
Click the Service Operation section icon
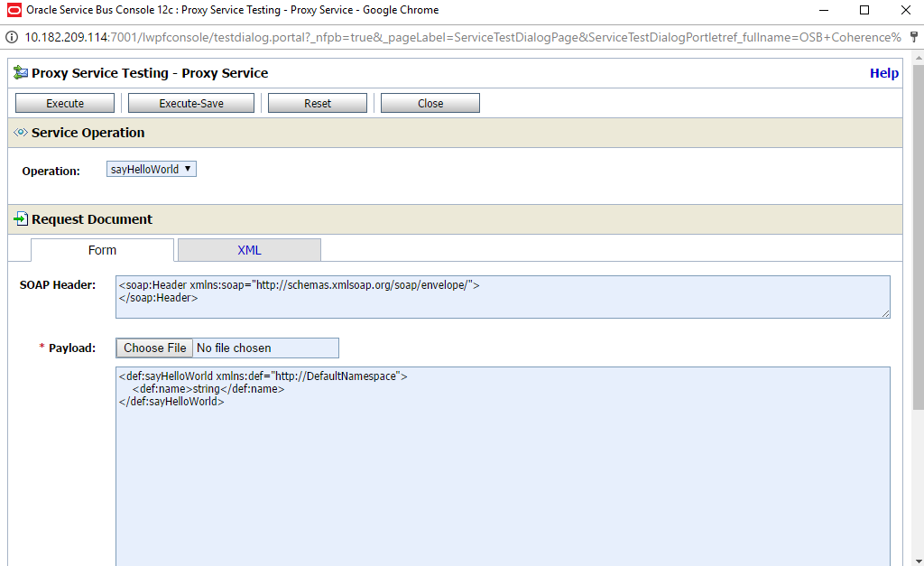[x=21, y=132]
